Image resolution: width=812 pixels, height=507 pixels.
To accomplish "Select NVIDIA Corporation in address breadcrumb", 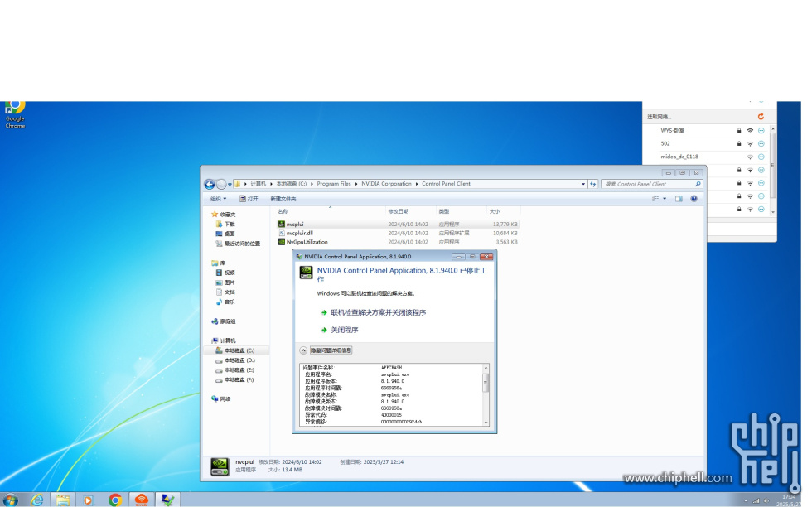I will (386, 184).
